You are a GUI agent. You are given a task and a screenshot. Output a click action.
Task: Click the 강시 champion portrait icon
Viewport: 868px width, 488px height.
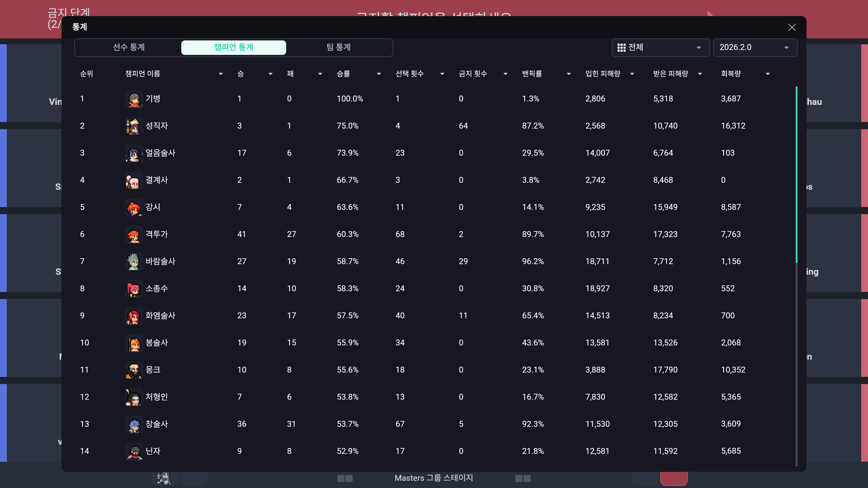click(x=134, y=207)
